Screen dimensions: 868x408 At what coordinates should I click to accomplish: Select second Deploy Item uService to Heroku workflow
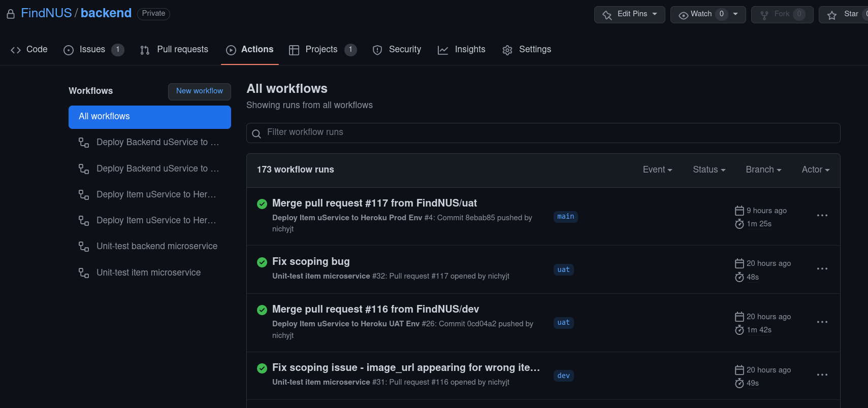pyautogui.click(x=150, y=220)
